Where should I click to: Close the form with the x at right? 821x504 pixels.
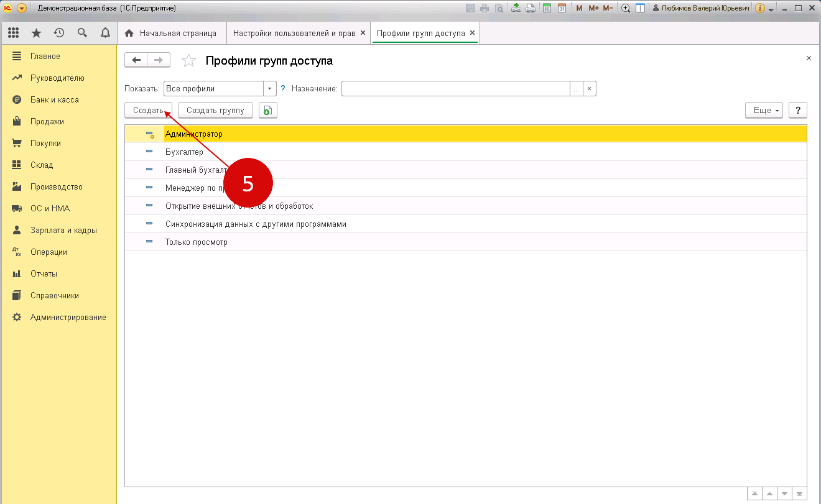pos(809,58)
